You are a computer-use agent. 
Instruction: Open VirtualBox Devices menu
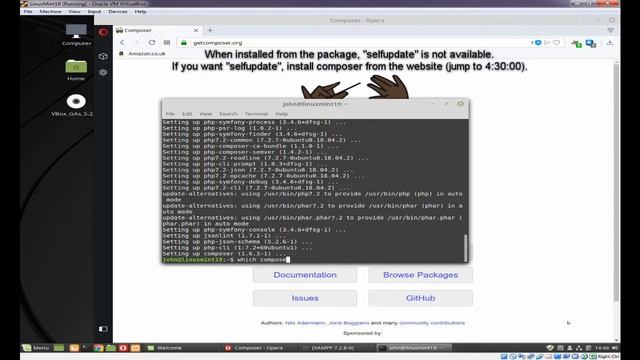coord(118,11)
